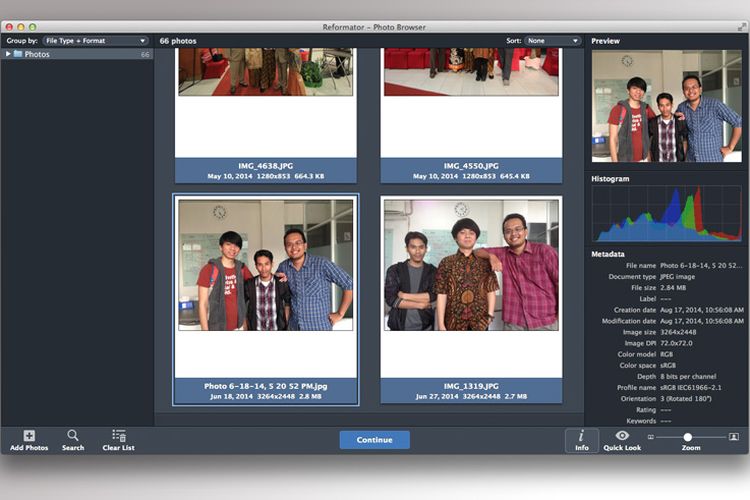Click the 'JPEG image' document type value
Viewport: 750px width, 500px height.
tap(677, 277)
